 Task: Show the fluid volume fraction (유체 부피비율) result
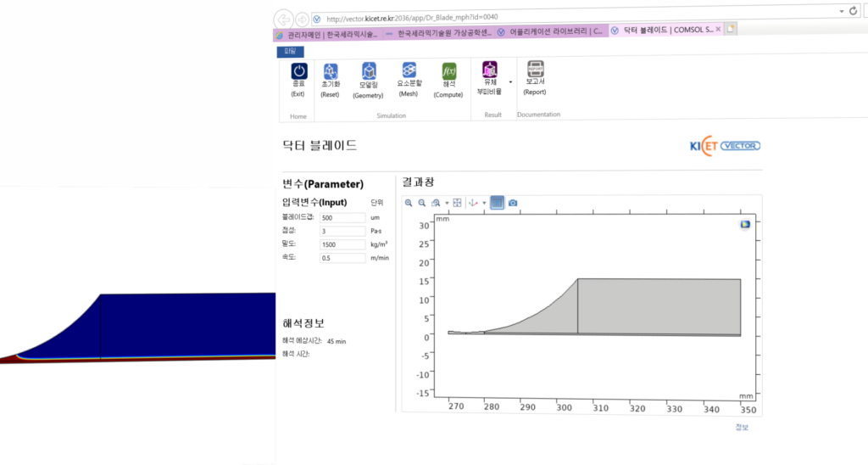[x=489, y=70]
